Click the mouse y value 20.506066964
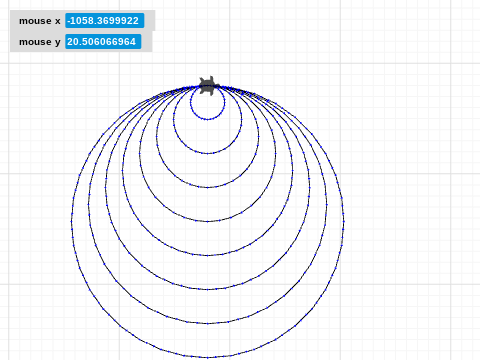This screenshot has height=360, width=480. 103,42
